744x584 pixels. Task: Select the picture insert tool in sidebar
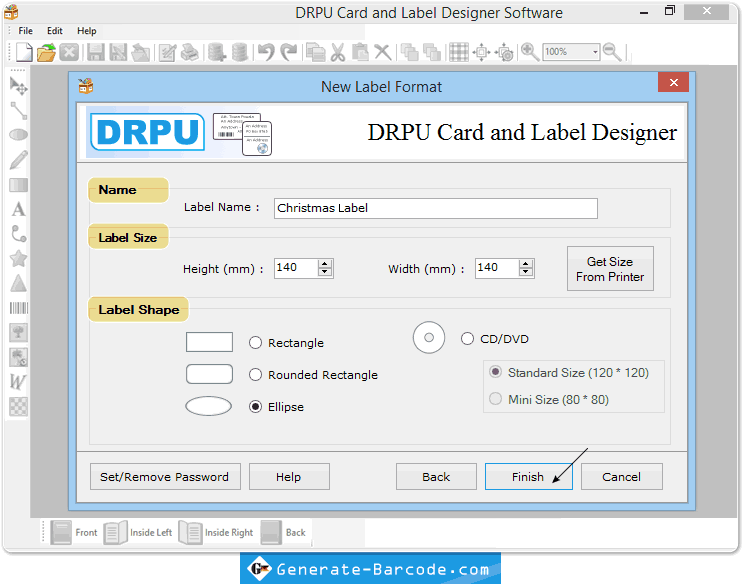(x=19, y=332)
